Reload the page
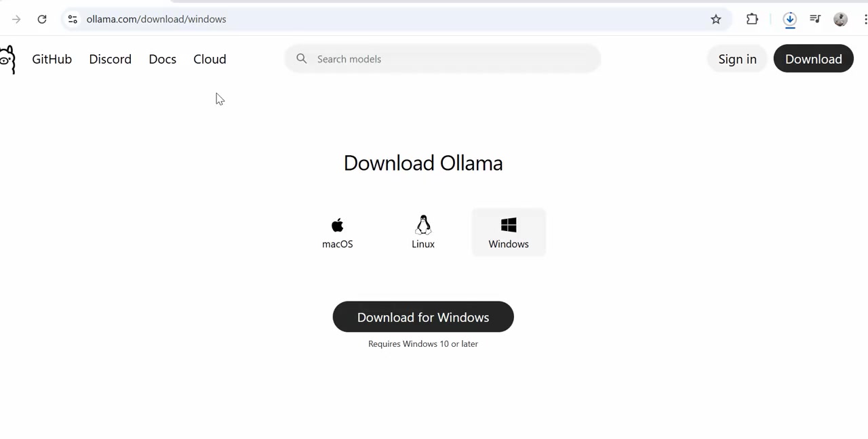868x439 pixels. [41, 19]
